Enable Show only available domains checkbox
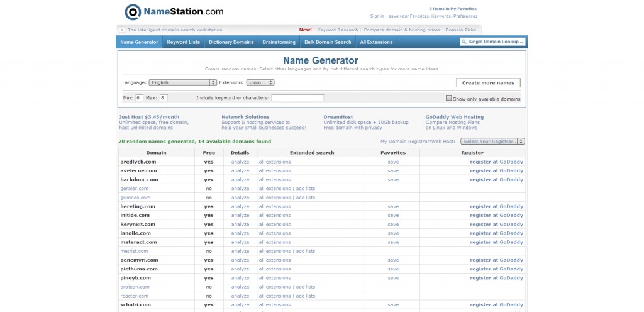Image resolution: width=644 pixels, height=312 pixels. (x=449, y=98)
